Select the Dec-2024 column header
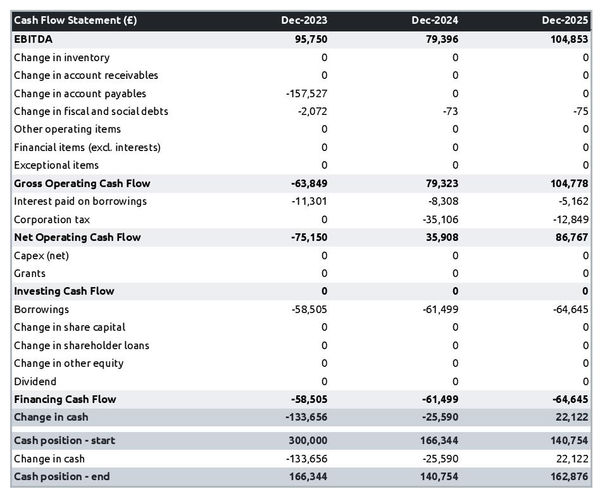The width and height of the screenshot is (600, 497). click(x=436, y=20)
